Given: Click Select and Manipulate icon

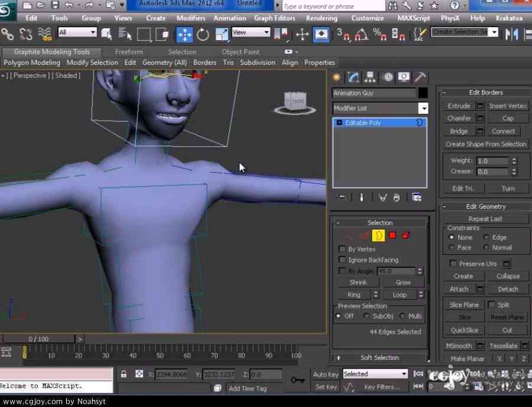Looking at the screenshot, I should (302, 35).
